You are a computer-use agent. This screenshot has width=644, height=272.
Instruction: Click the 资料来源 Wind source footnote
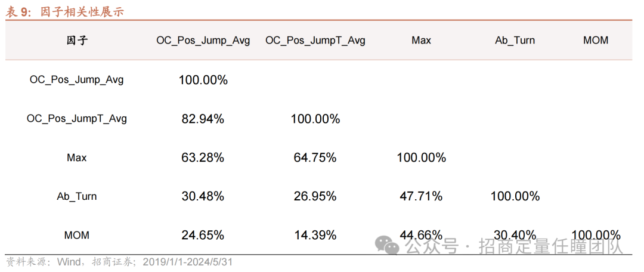click(x=119, y=262)
